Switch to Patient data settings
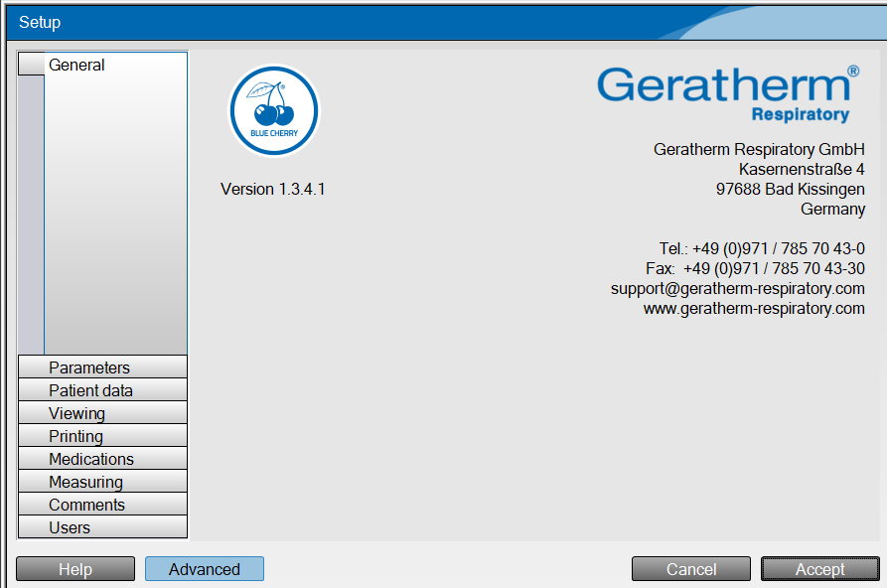Viewport: 887px width, 588px height. pos(102,390)
